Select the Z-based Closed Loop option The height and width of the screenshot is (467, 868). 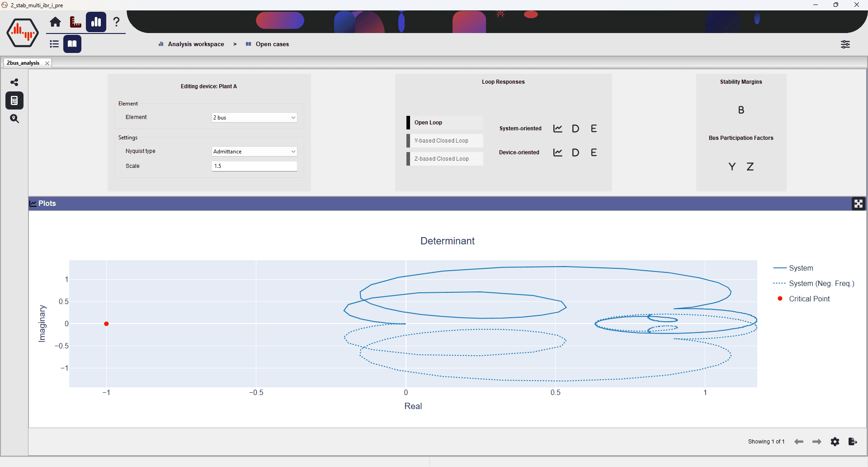(x=444, y=158)
